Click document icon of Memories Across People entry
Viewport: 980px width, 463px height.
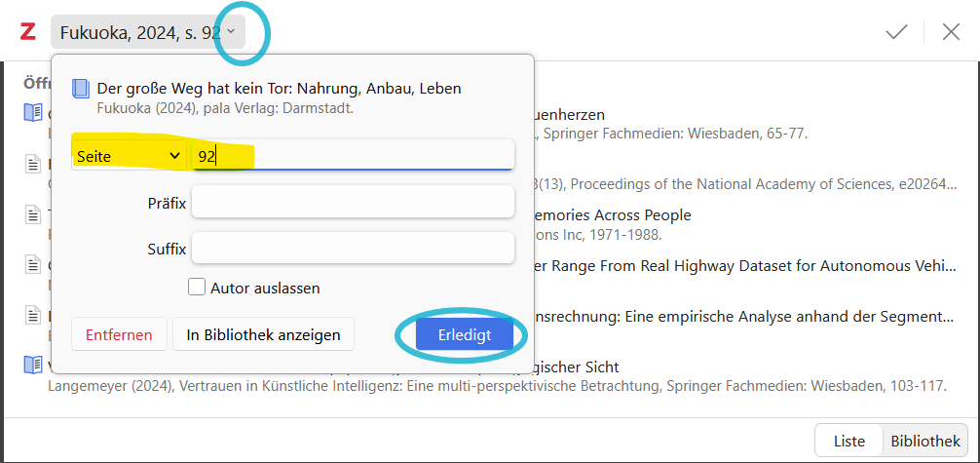coord(32,214)
